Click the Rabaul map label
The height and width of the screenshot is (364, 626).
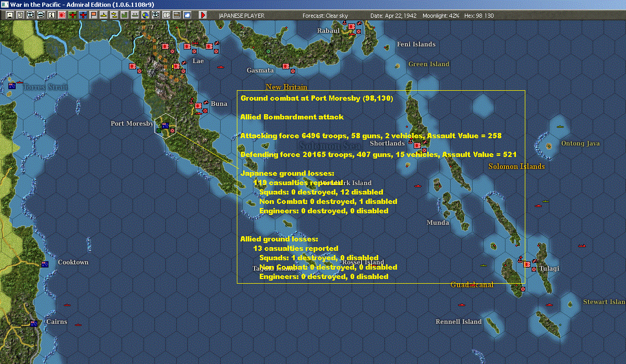(x=329, y=31)
